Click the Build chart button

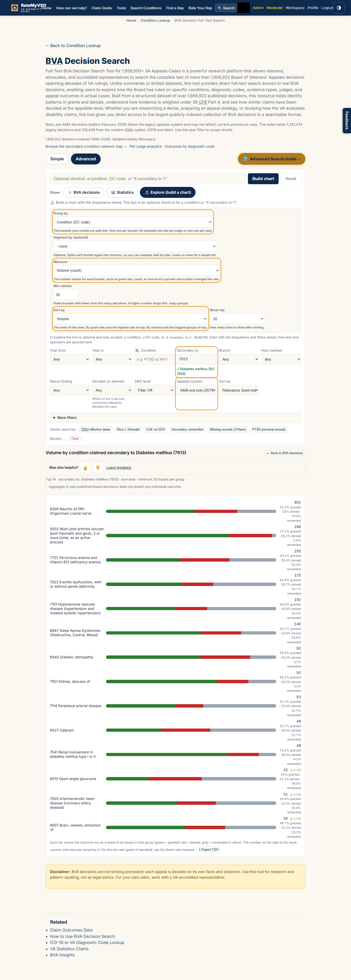coord(263,179)
